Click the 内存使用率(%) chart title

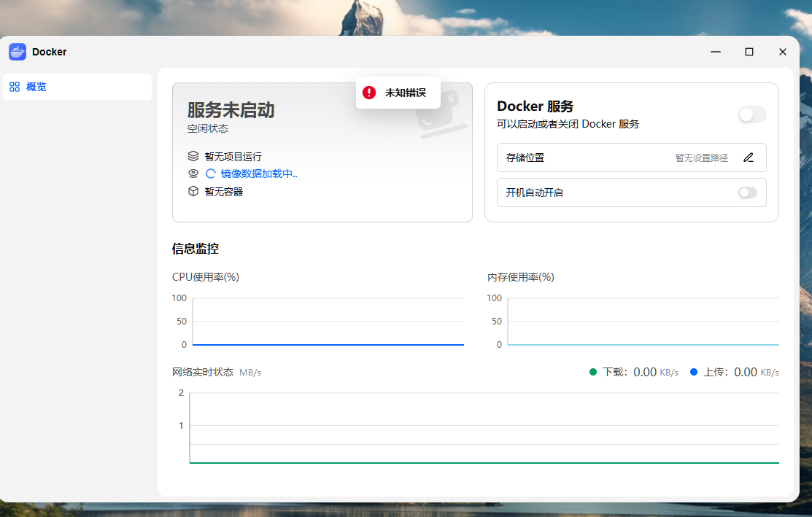(x=520, y=277)
